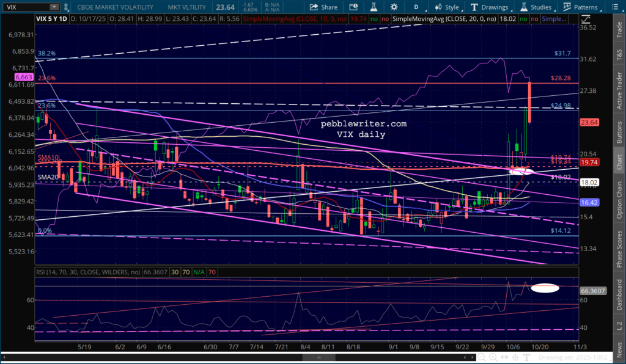Open the Option Chain sidebar tab

pos(619,200)
